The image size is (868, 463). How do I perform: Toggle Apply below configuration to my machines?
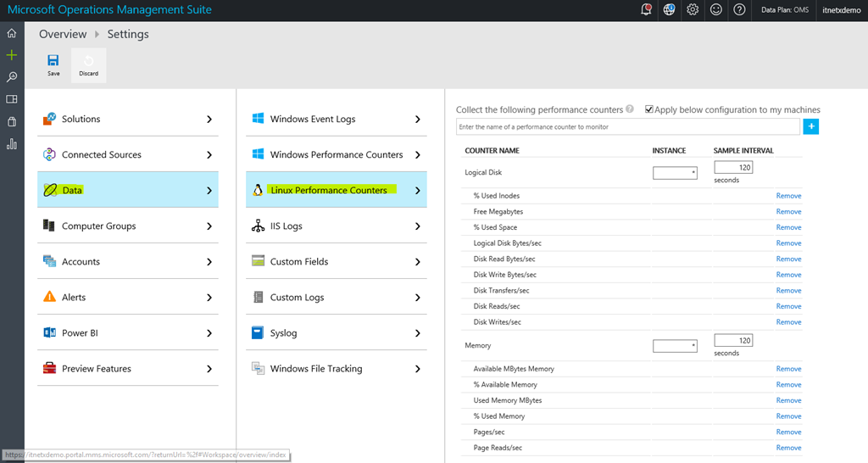click(x=649, y=109)
